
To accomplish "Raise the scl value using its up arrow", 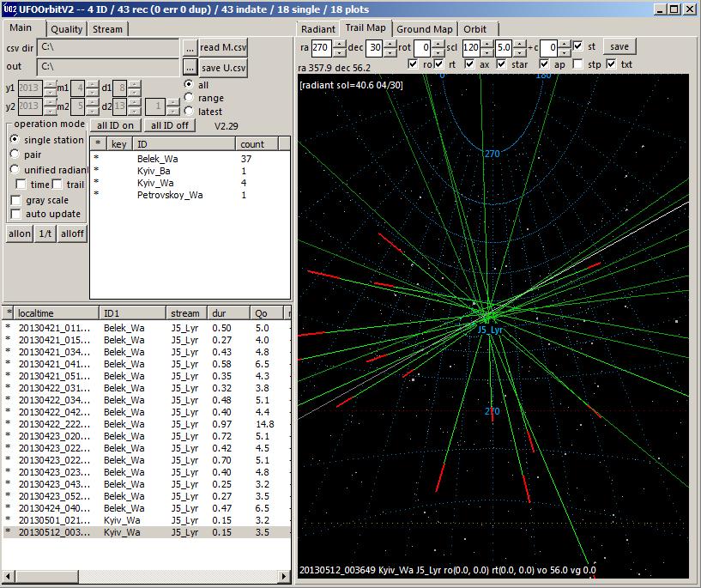I will tap(487, 43).
